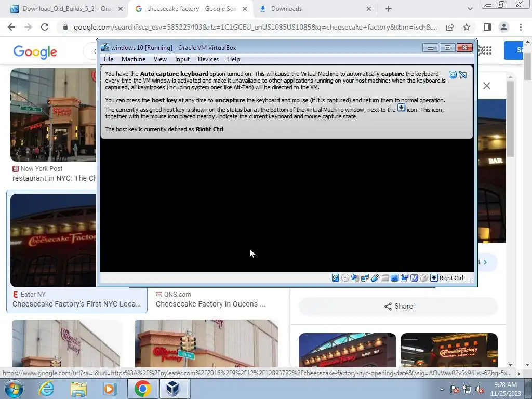The width and height of the screenshot is (532, 399).
Task: Click the display monitor icon in VirtualBox status bar
Action: tap(395, 278)
